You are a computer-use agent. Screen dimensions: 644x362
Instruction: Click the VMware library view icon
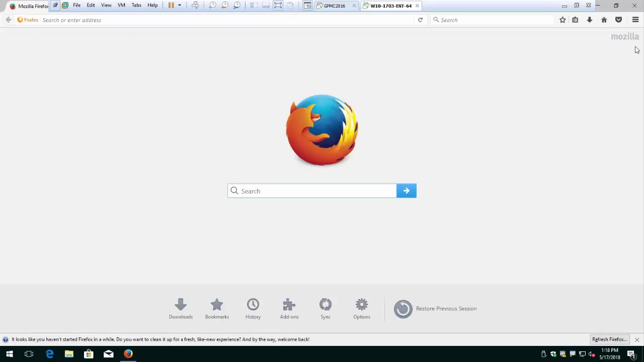point(254,6)
